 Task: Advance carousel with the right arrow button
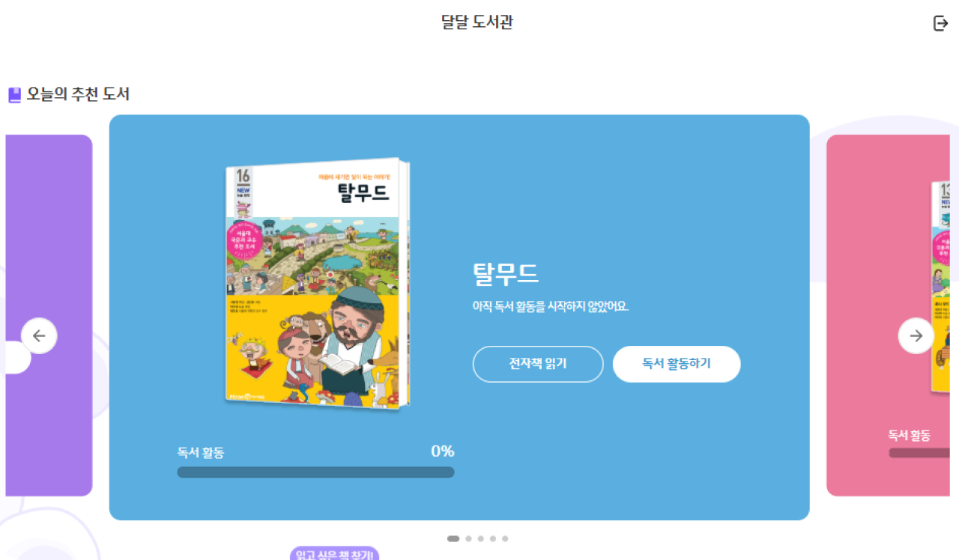[x=916, y=336]
